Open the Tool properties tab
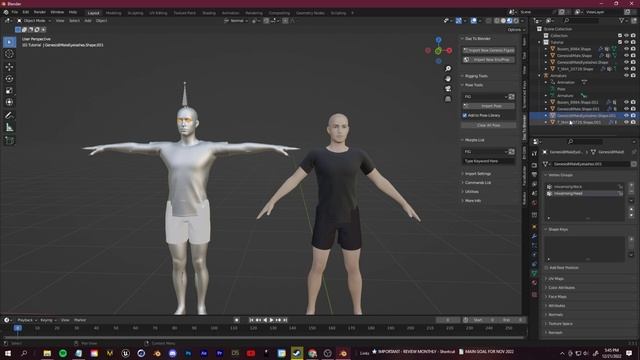Viewport: 640px width, 360px height. 534,153
